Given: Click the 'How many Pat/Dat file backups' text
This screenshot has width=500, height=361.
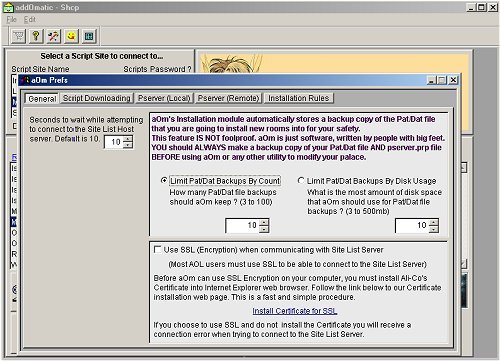Looking at the screenshot, I should [223, 192].
